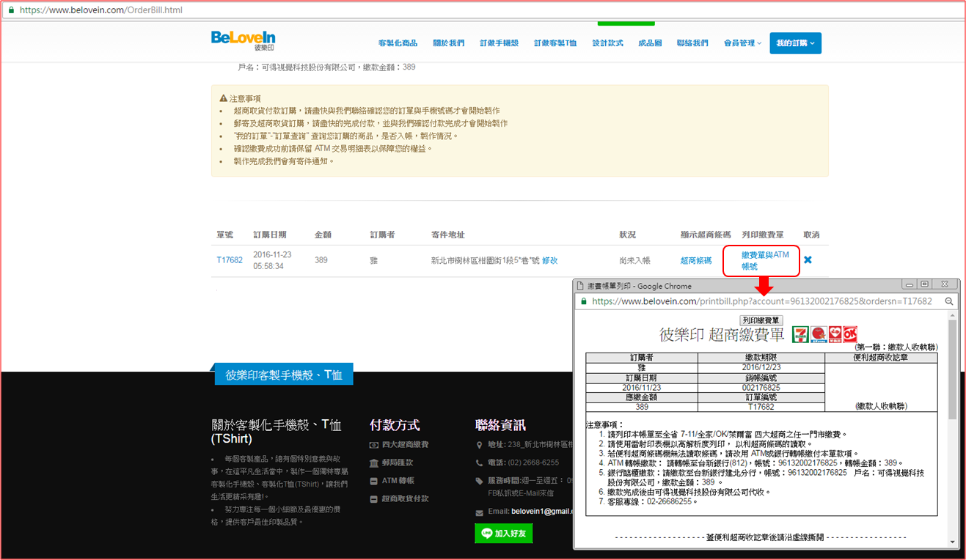The width and height of the screenshot is (966, 560).
Task: Click the popup vertical scrollbar thumb
Action: pos(953,369)
